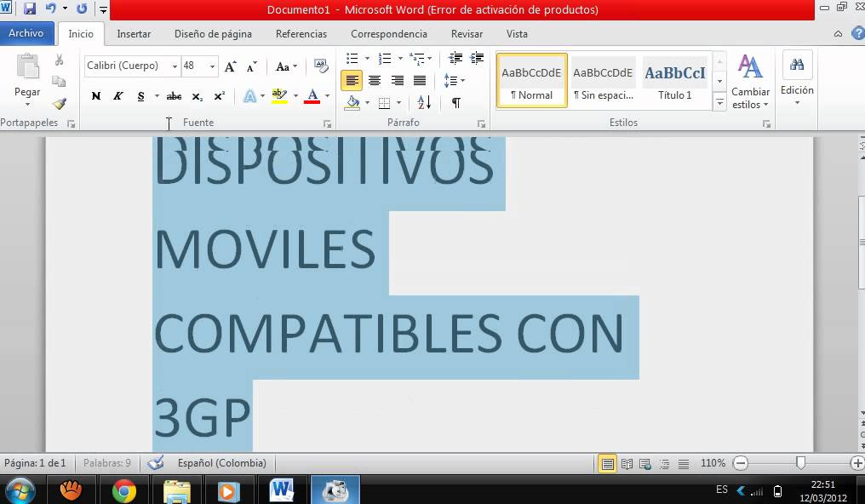
Task: Open the Cambiar estilos dropdown
Action: click(x=750, y=81)
